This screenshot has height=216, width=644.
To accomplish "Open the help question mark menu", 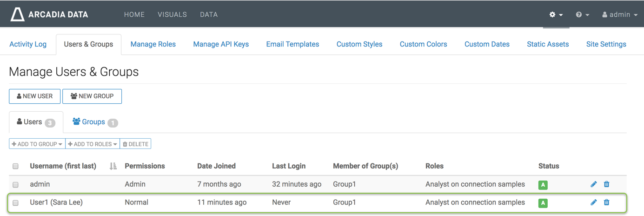I will pyautogui.click(x=582, y=14).
